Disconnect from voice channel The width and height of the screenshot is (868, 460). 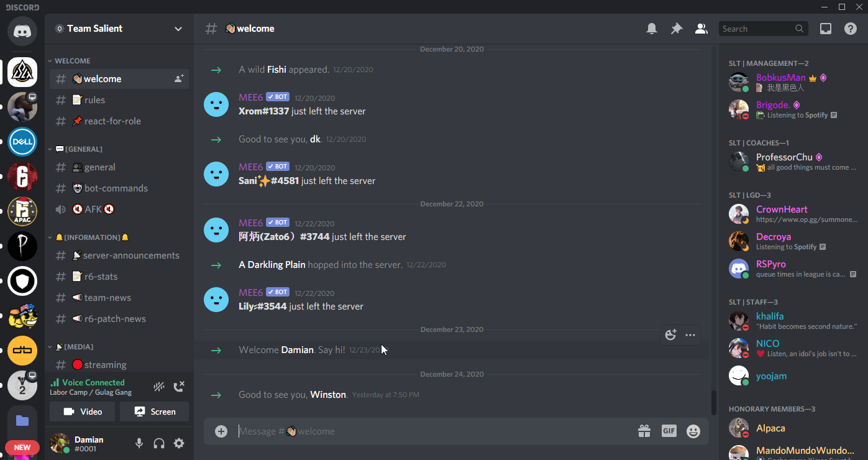(x=179, y=387)
